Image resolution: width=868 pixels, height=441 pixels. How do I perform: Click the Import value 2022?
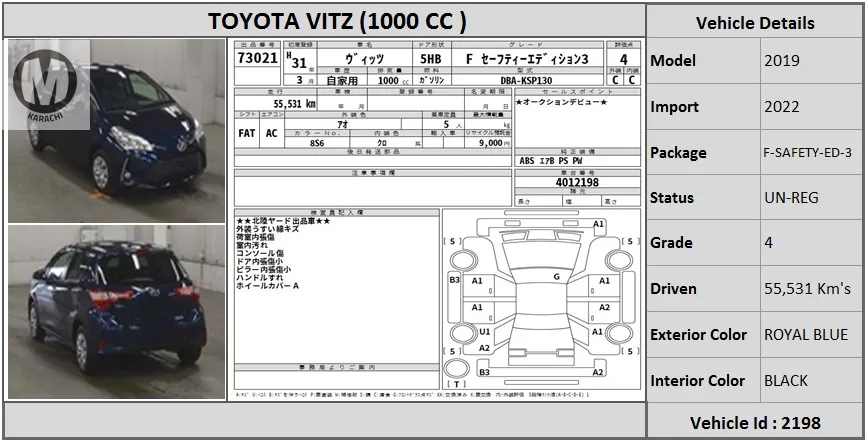(x=782, y=106)
